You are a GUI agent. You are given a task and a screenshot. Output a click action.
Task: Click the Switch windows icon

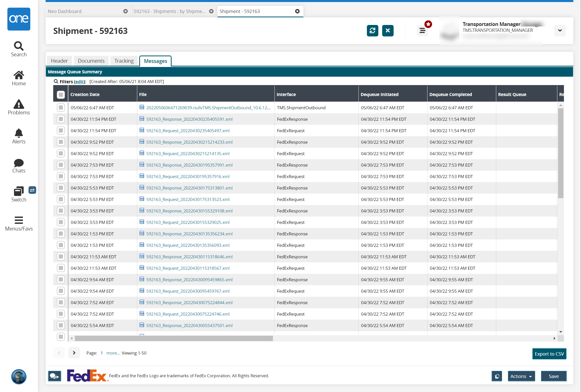point(19,191)
